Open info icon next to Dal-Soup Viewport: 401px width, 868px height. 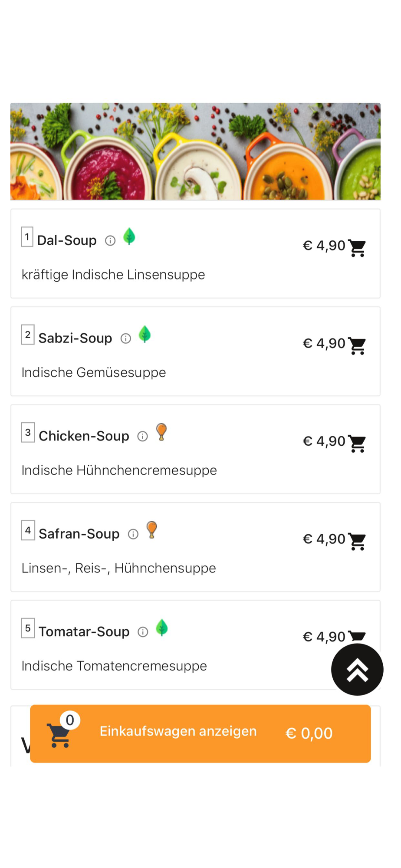coord(110,241)
